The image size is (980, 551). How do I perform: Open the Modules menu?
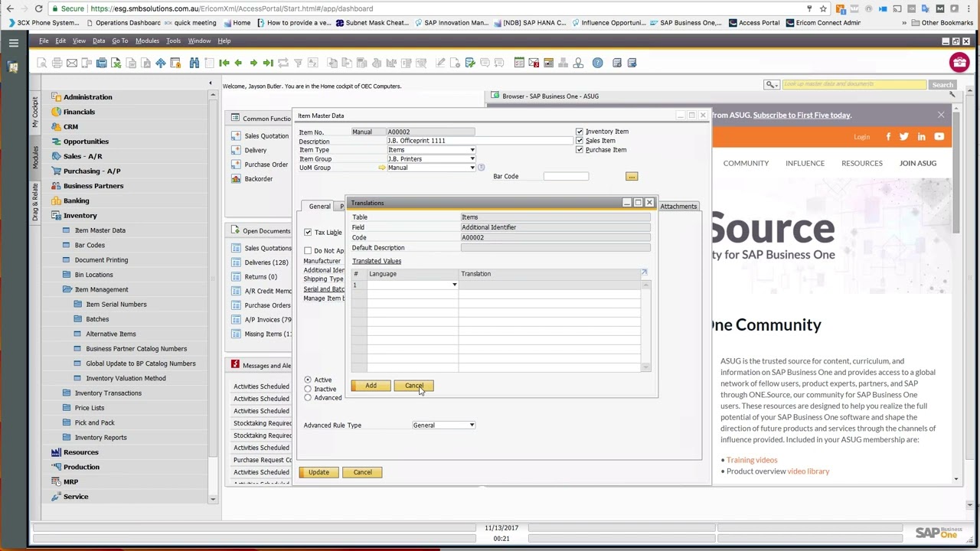[x=147, y=41]
